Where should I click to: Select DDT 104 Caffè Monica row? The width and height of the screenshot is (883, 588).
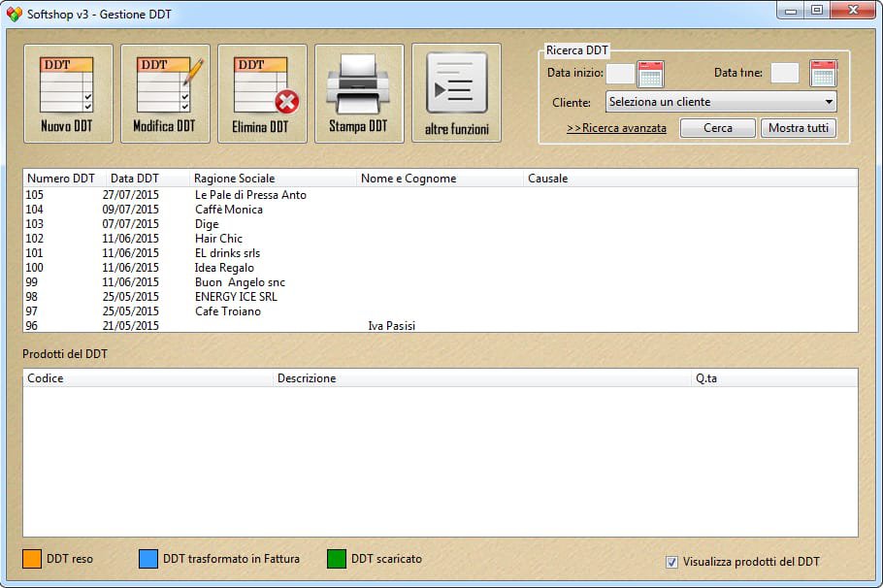coord(229,210)
